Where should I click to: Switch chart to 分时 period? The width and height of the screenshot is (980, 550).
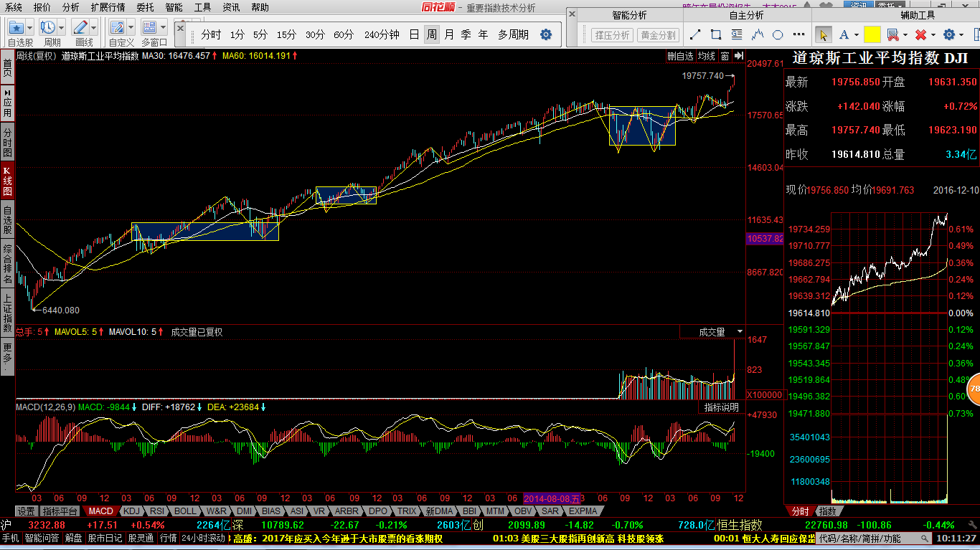tap(211, 34)
